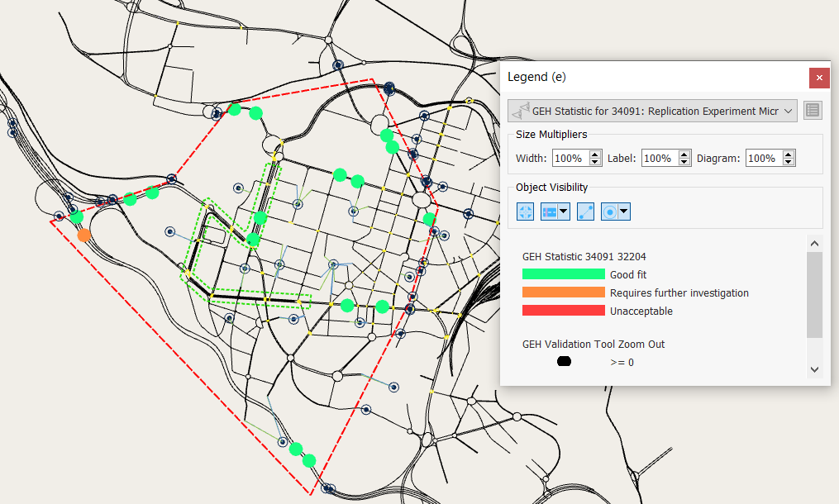Increase the Width size multiplier
The width and height of the screenshot is (839, 504).
coord(593,155)
